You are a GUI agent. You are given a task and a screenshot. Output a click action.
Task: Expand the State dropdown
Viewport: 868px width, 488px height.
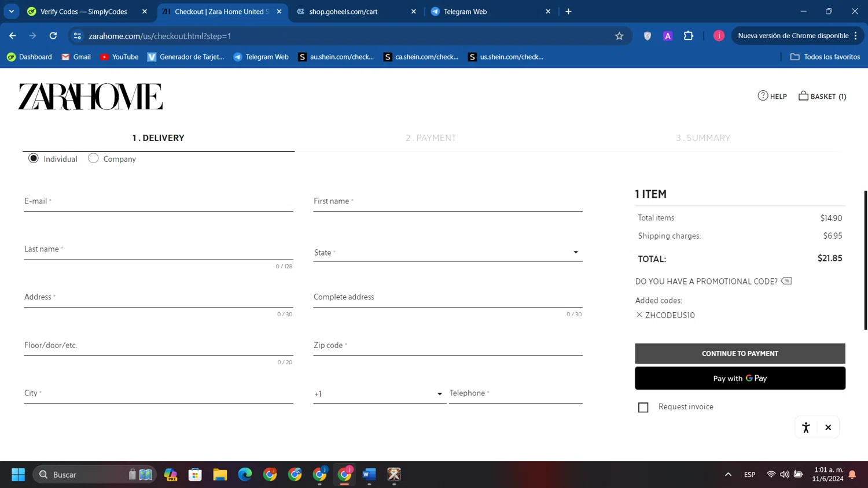(x=448, y=253)
